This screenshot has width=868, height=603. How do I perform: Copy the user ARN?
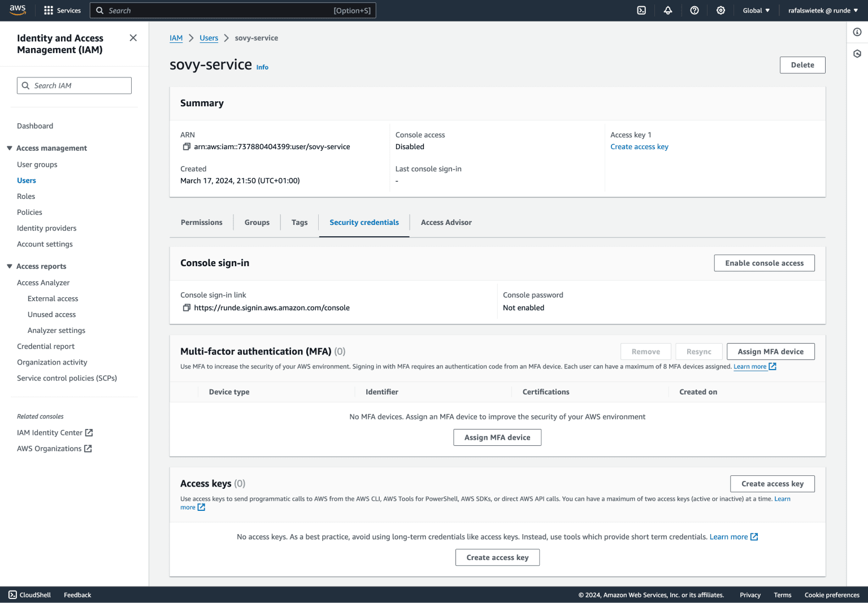coord(186,146)
